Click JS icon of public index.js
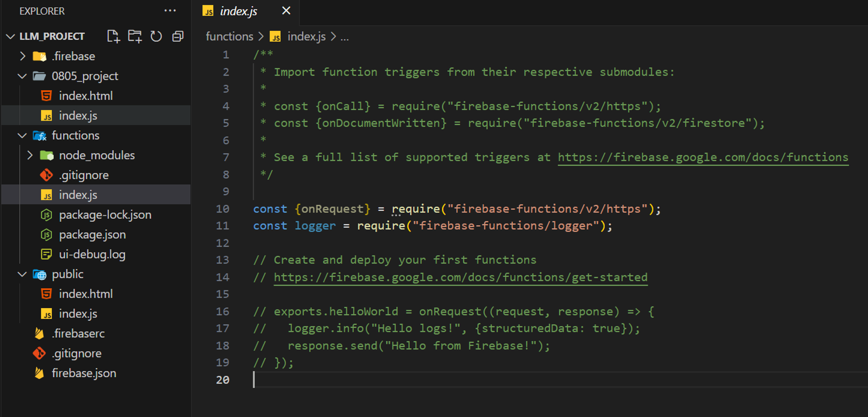 [x=46, y=314]
